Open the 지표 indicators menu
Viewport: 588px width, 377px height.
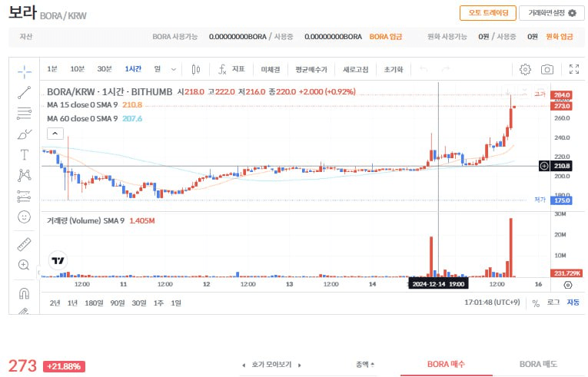[x=232, y=69]
